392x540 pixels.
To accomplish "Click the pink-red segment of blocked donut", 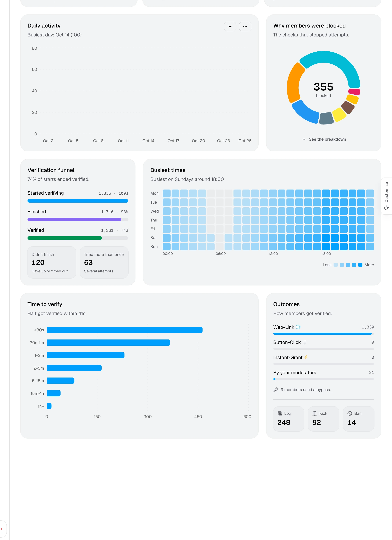I will point(354,92).
